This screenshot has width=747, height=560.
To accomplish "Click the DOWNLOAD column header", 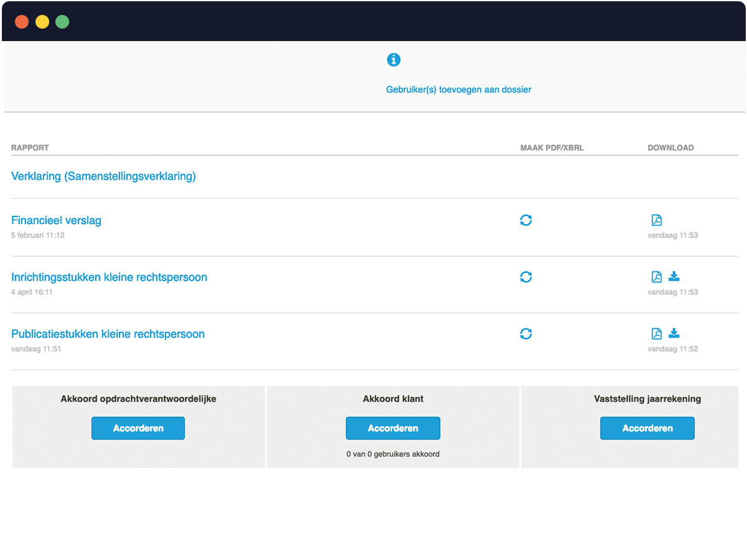I will point(670,147).
